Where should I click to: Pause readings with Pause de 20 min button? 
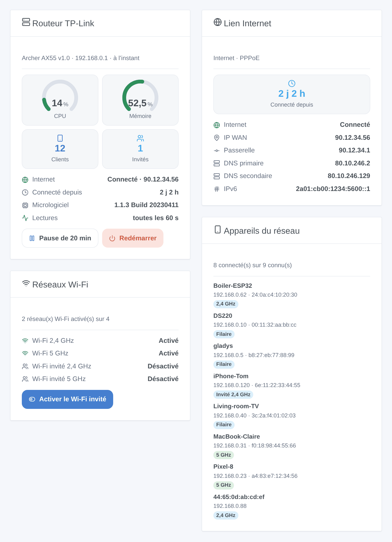(60, 238)
